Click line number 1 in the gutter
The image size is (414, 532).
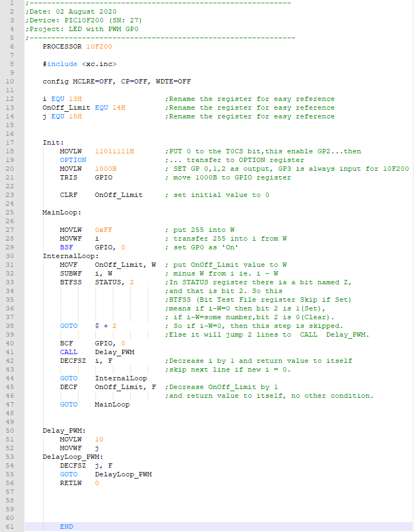pos(10,3)
